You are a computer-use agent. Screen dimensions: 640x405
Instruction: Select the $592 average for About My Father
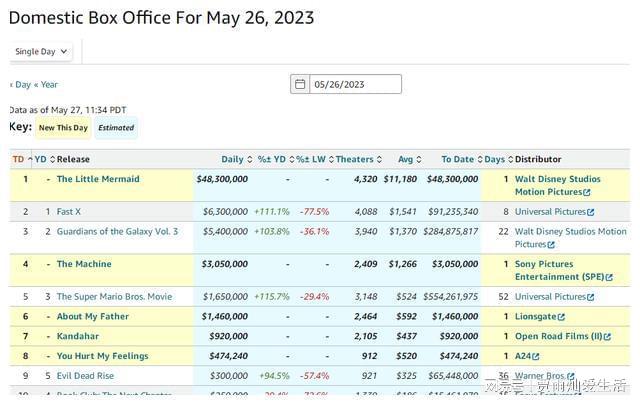tap(406, 316)
